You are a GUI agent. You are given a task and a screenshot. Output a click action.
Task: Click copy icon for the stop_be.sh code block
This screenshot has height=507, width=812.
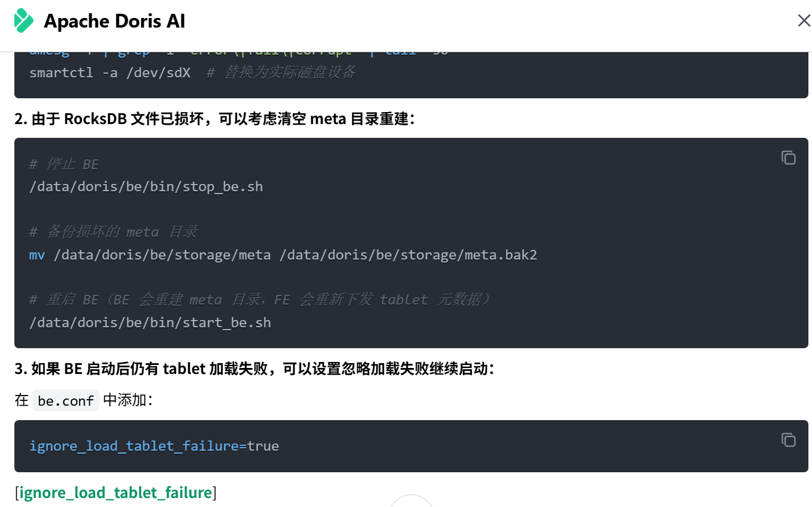pyautogui.click(x=788, y=158)
